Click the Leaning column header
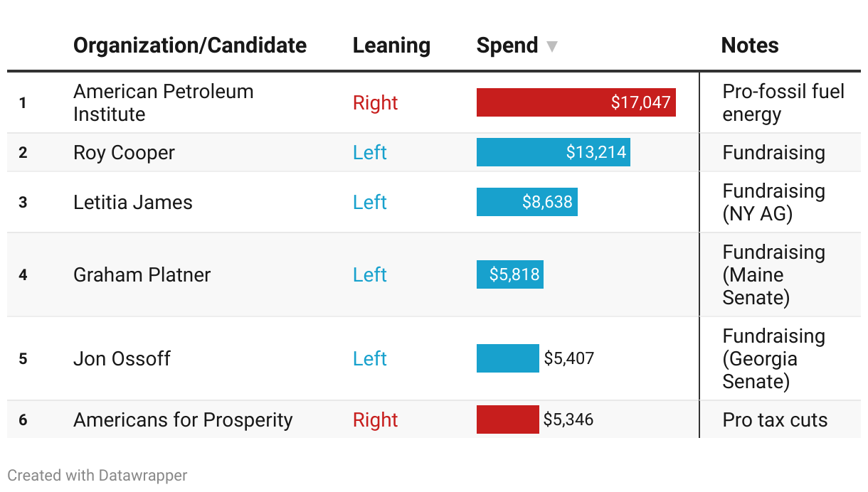The image size is (868, 492). 391,46
